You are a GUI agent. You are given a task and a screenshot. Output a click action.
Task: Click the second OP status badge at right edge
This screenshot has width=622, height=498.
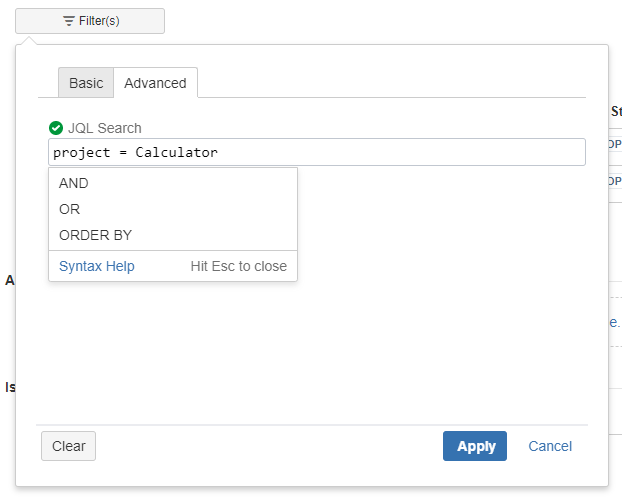click(615, 181)
